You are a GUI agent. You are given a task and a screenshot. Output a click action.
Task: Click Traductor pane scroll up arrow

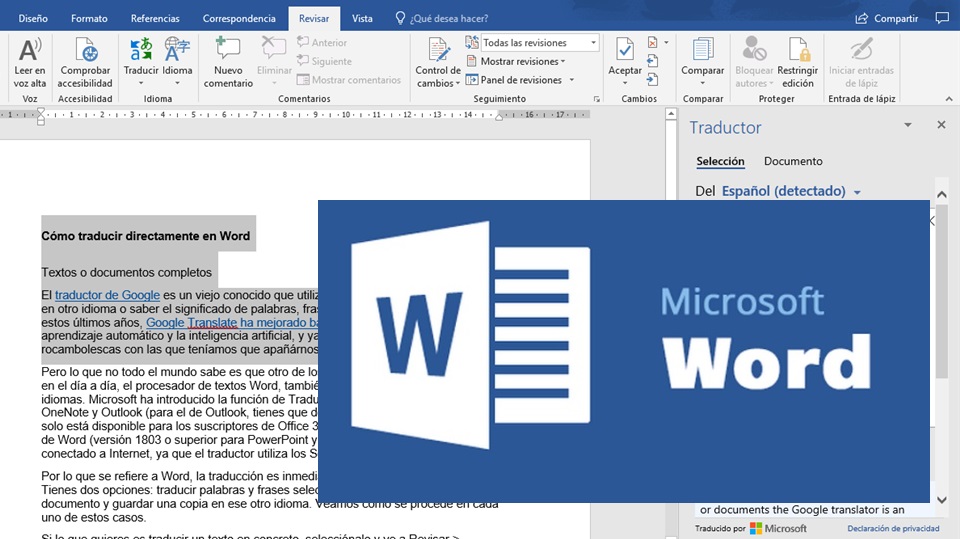(942, 194)
